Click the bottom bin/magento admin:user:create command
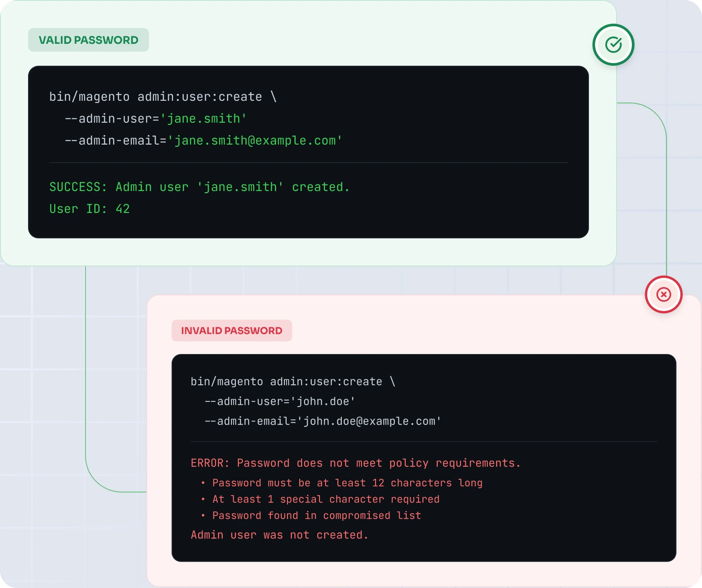This screenshot has width=702, height=588. pos(293,382)
